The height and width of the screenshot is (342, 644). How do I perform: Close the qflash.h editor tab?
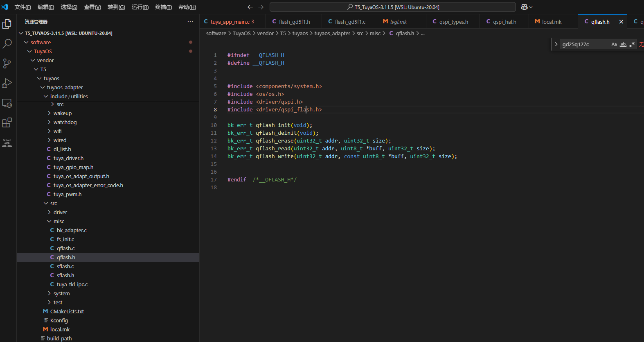coord(621,22)
